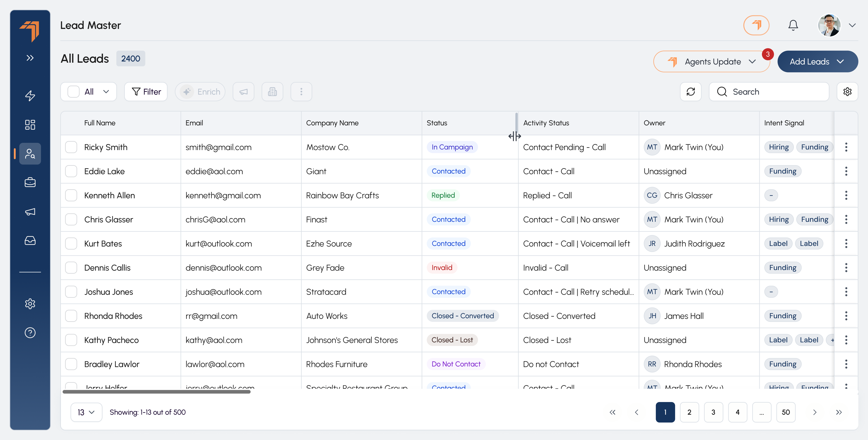Open the inbox tray sidebar icon

(30, 240)
